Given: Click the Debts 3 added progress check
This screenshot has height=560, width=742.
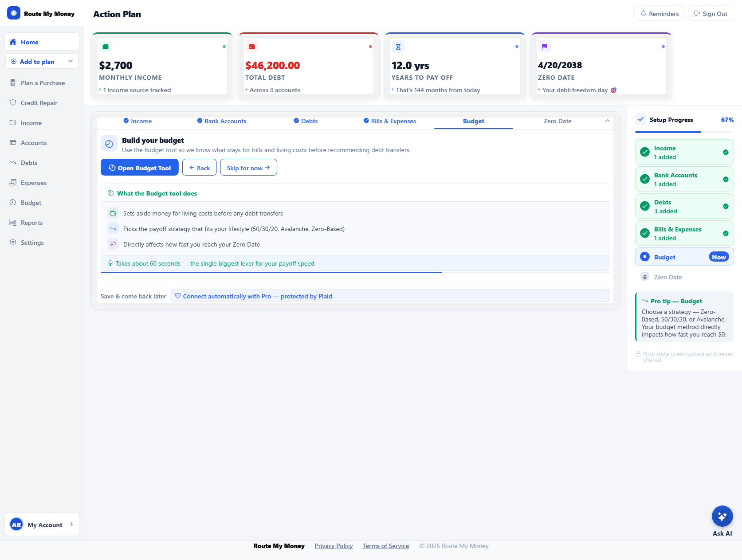Looking at the screenshot, I should pyautogui.click(x=726, y=206).
